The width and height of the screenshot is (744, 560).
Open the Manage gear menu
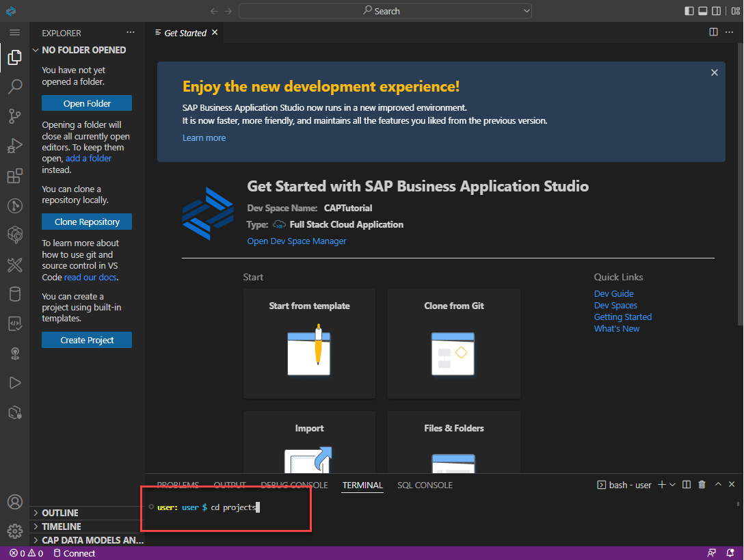coord(15,531)
